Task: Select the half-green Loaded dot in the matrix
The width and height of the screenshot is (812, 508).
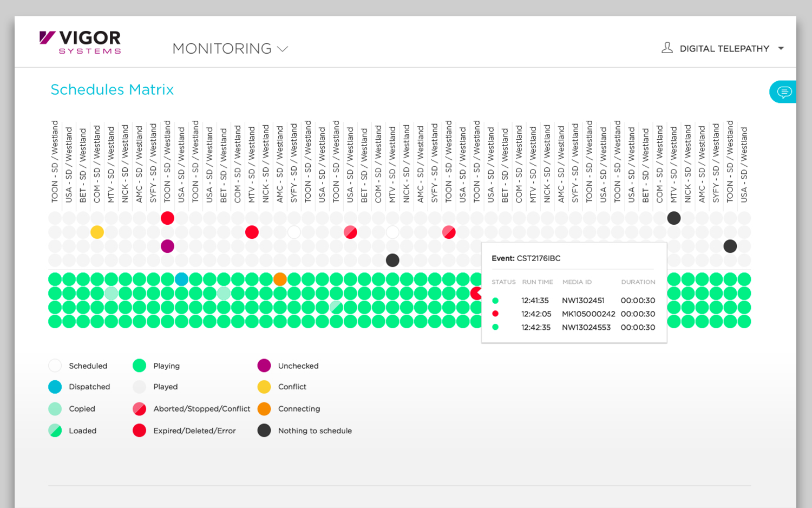Action: [336, 308]
